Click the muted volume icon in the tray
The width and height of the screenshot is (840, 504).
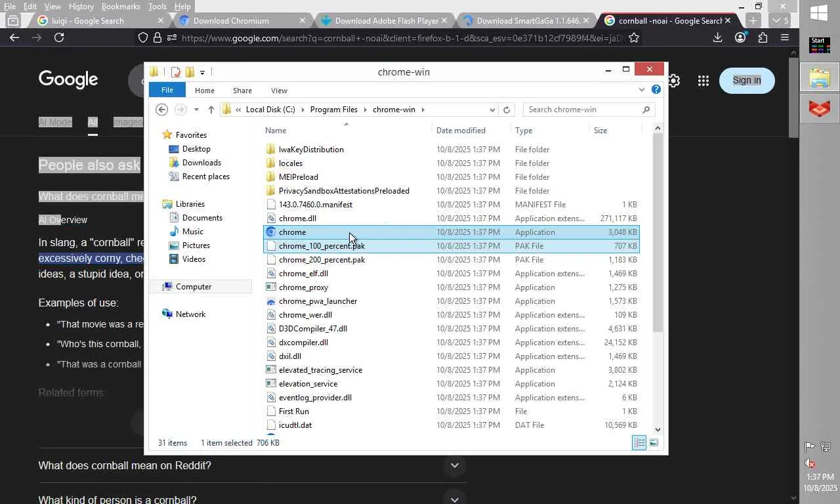click(810, 463)
